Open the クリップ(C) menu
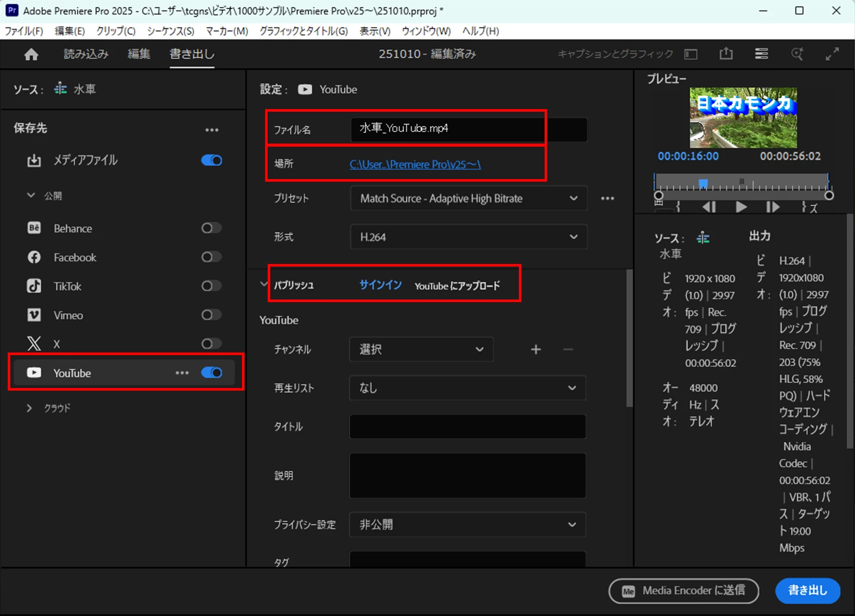855x616 pixels. (x=116, y=31)
